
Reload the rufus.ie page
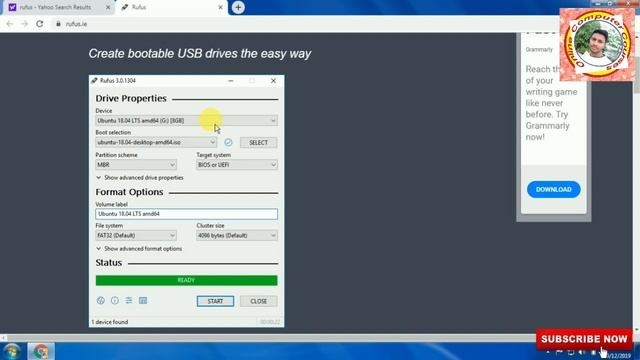click(40, 24)
